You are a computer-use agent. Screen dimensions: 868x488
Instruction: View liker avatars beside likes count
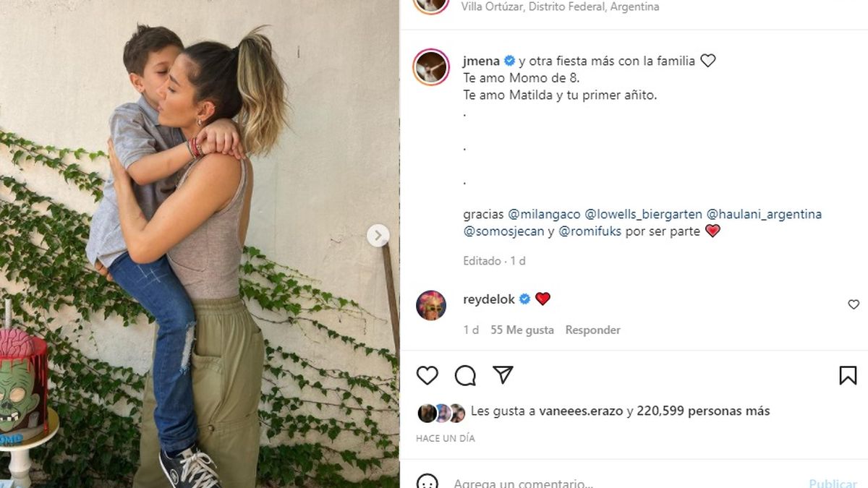click(441, 412)
